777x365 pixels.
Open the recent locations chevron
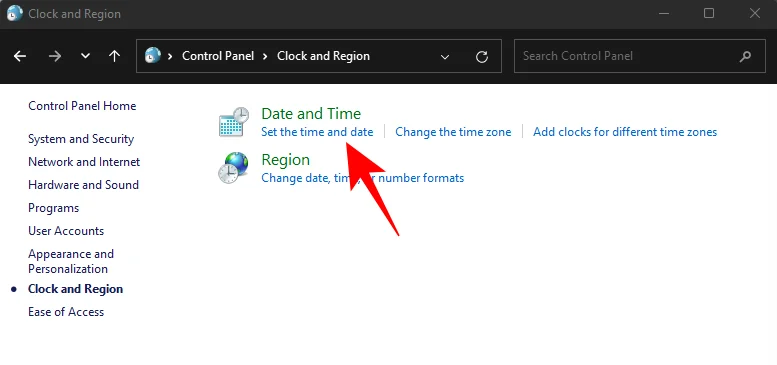pyautogui.click(x=85, y=56)
